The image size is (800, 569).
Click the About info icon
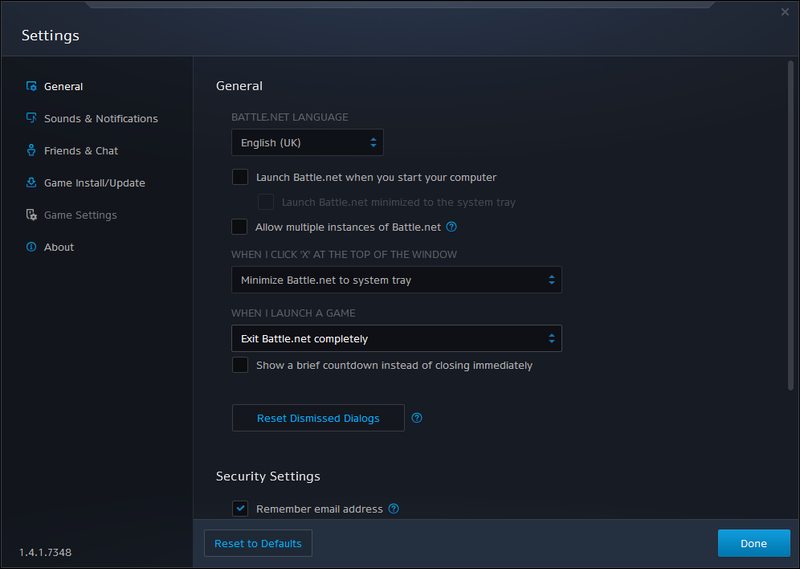[31, 247]
